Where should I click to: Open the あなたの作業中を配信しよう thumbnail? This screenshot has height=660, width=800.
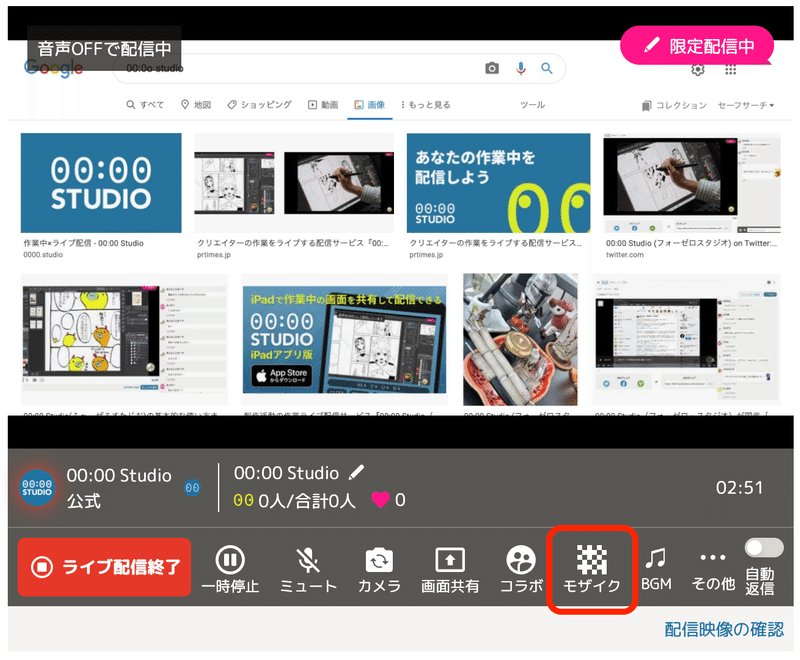[x=498, y=183]
